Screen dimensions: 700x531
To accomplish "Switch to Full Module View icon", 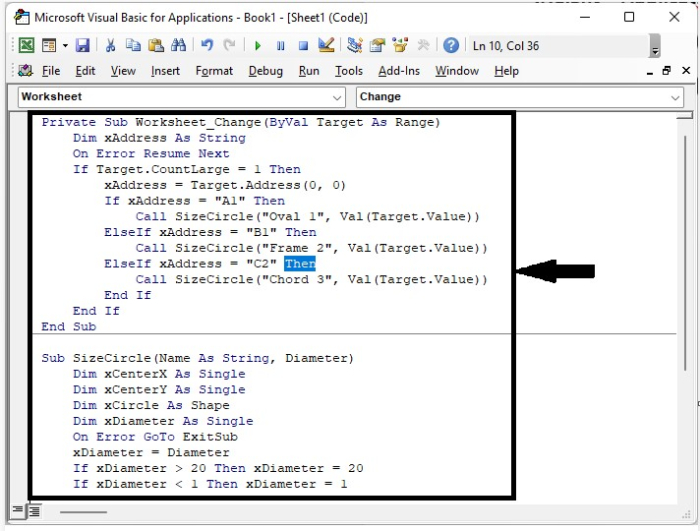I will [34, 510].
